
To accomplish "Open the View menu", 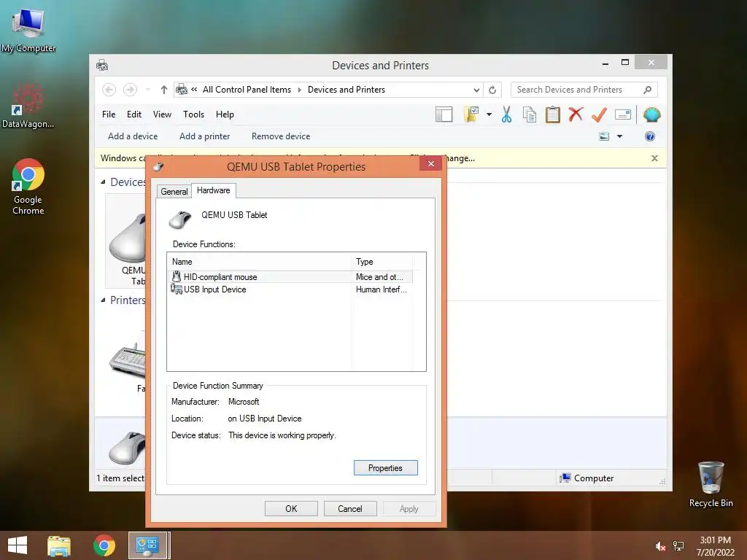I will 162,114.
